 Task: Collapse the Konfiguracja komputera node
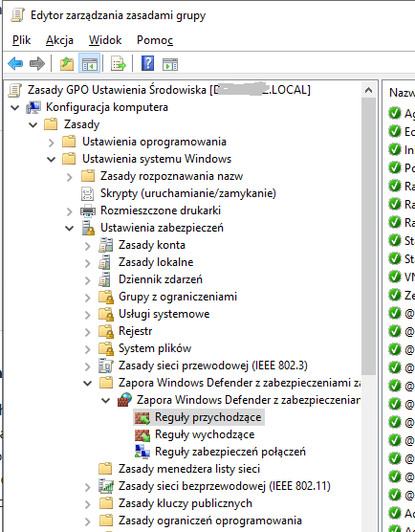(x=15, y=108)
